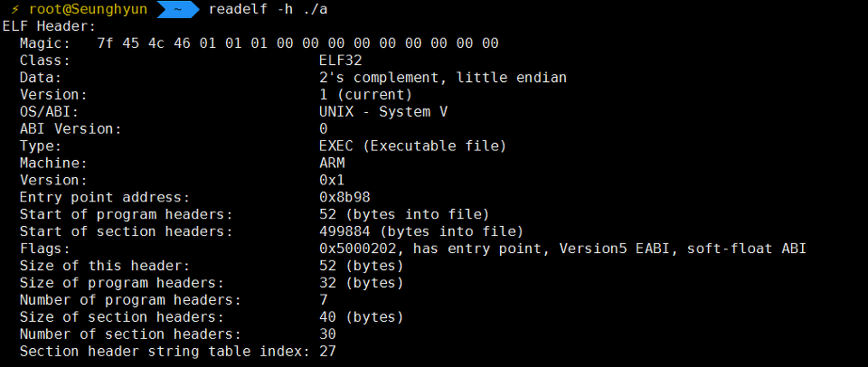The height and width of the screenshot is (367, 868).
Task: Click the Size of this header label
Action: click(x=105, y=266)
